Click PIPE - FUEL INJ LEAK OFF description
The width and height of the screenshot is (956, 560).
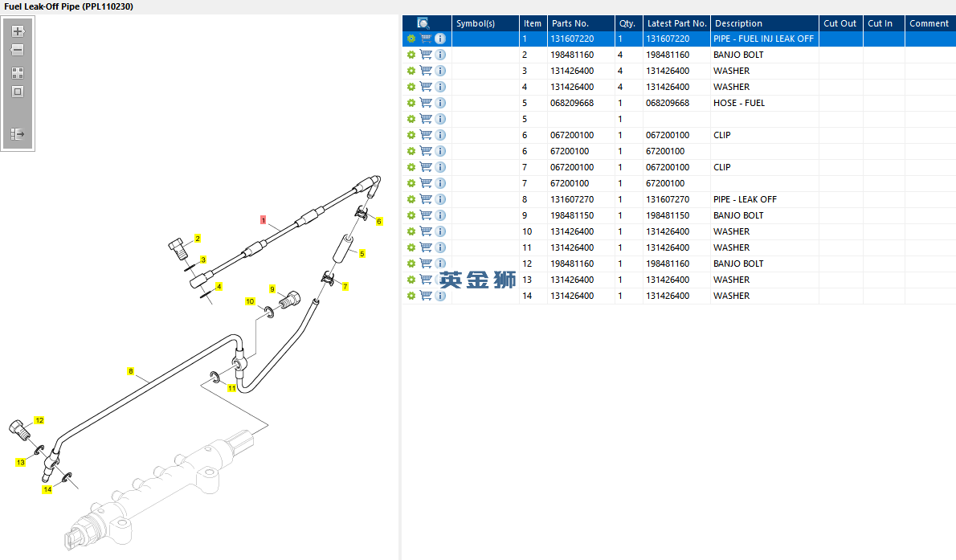tap(763, 39)
